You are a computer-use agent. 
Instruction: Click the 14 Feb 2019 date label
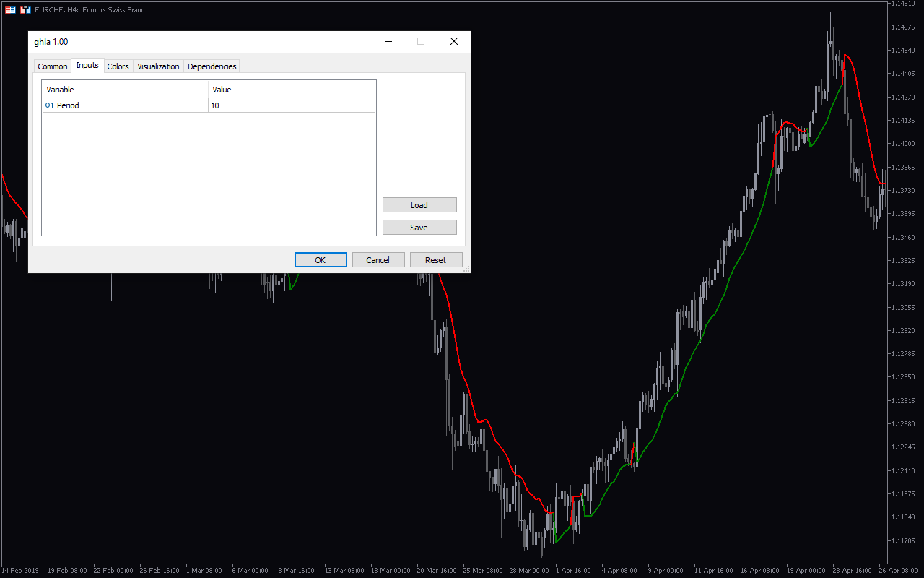21,570
